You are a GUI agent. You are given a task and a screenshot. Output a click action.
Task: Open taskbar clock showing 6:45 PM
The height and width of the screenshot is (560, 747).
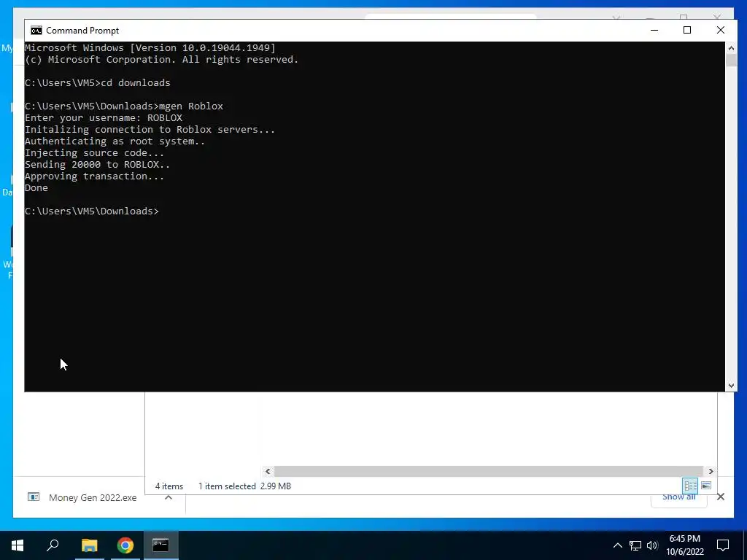coord(684,545)
